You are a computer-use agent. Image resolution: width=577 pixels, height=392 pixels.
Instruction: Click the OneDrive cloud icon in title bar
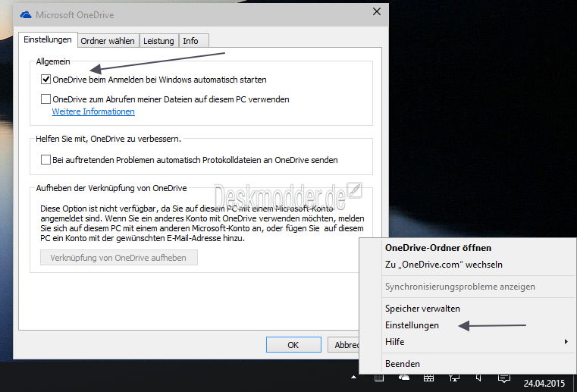pos(26,15)
